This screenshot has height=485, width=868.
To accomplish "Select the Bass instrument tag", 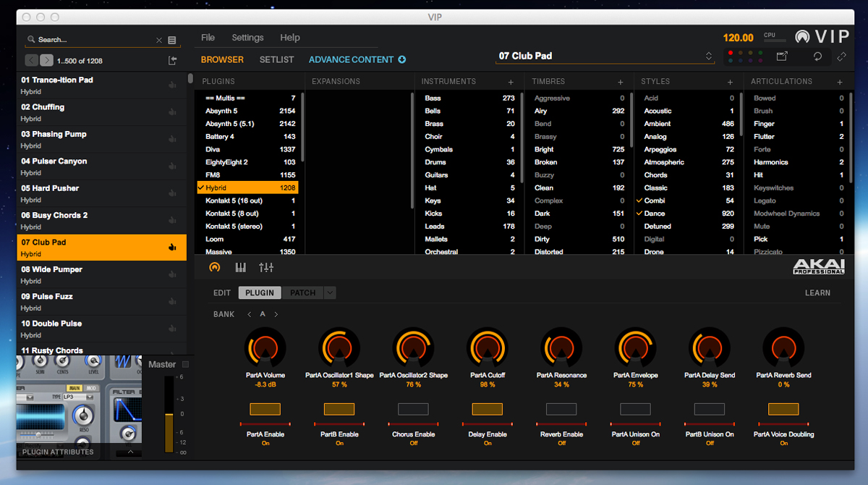I will (468, 98).
